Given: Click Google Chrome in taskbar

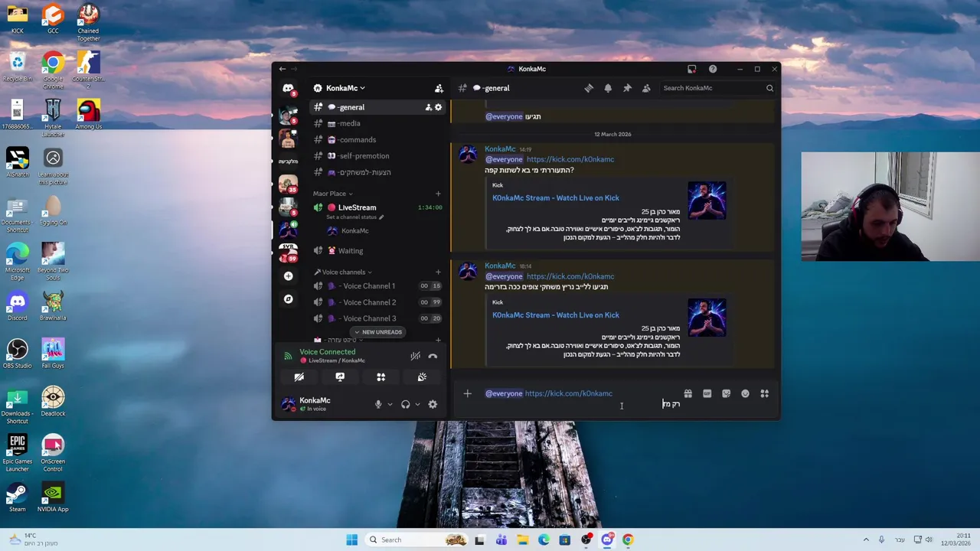Looking at the screenshot, I should (x=628, y=540).
